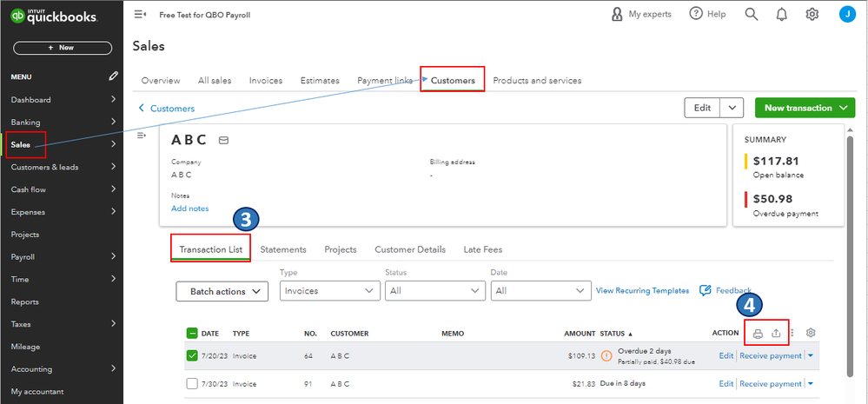Click the export icon above transaction list
868x404 pixels.
[x=777, y=334]
